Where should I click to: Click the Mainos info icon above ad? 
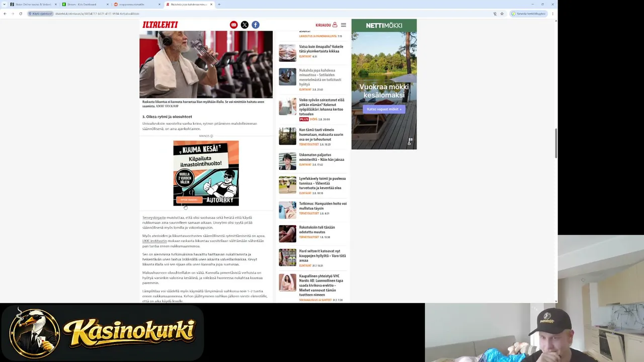(x=211, y=136)
